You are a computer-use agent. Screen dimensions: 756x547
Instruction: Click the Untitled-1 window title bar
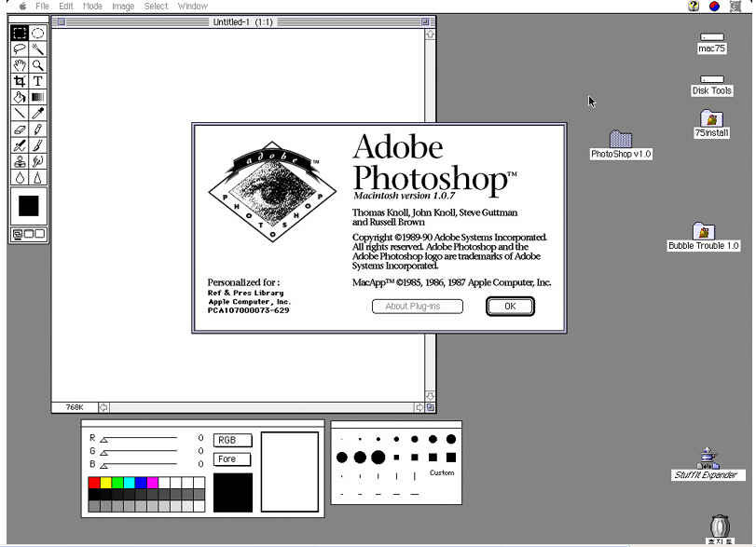(x=243, y=22)
